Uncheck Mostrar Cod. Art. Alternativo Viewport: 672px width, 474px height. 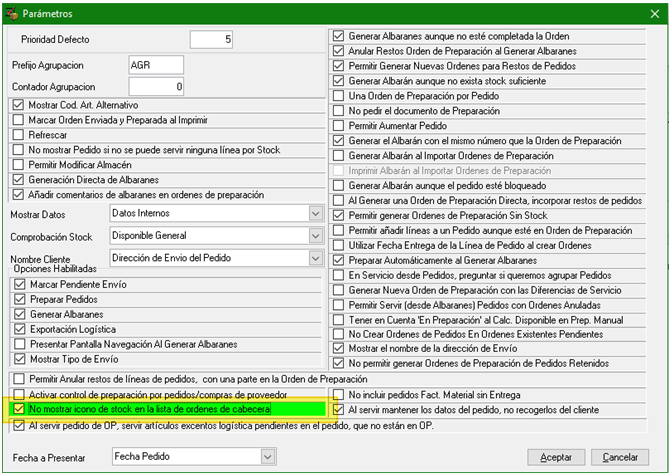pos(18,105)
